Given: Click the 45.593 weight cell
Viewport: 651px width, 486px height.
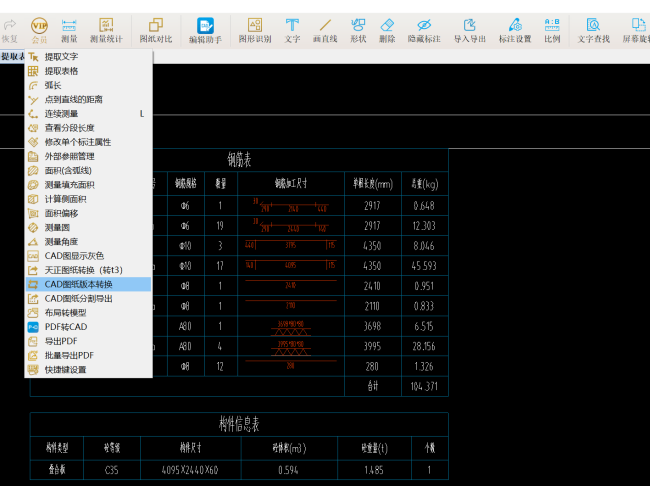Looking at the screenshot, I should click(x=424, y=266).
